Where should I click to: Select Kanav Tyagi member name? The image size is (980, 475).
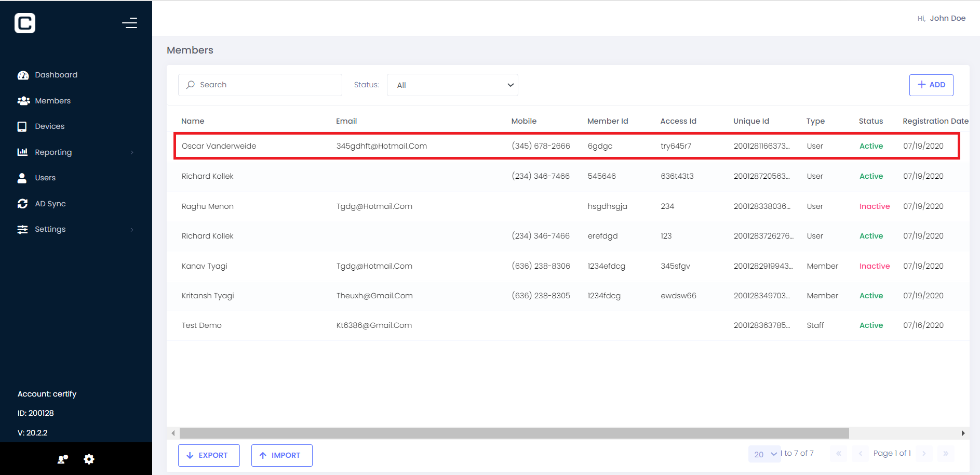pyautogui.click(x=205, y=266)
